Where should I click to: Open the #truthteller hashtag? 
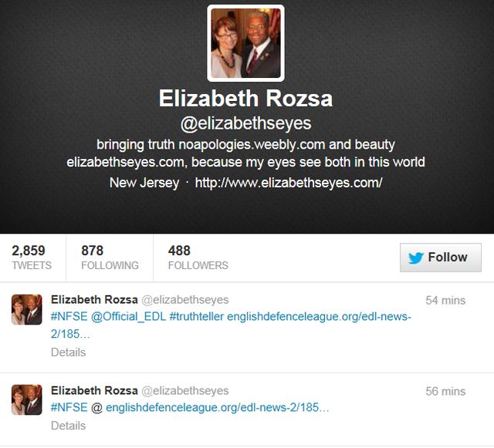click(x=197, y=316)
